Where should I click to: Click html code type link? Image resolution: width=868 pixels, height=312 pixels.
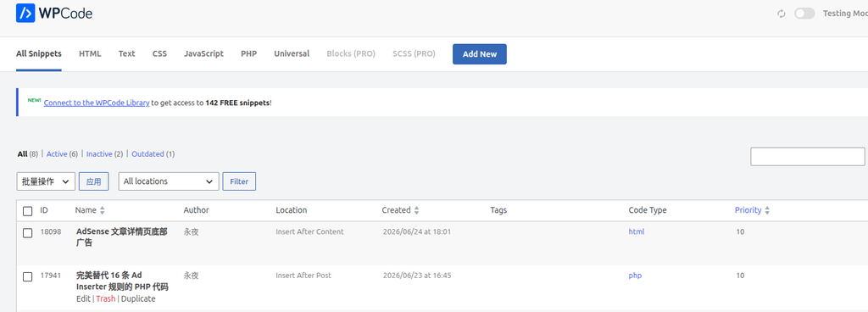(636, 231)
